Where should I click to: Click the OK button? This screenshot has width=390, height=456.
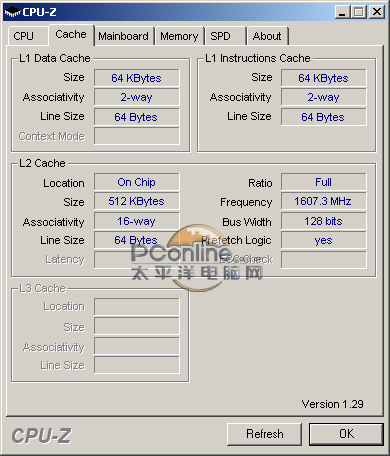tap(347, 434)
